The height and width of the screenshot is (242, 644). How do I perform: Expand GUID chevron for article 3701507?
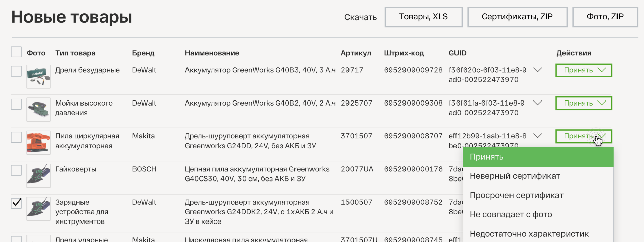coord(538,136)
